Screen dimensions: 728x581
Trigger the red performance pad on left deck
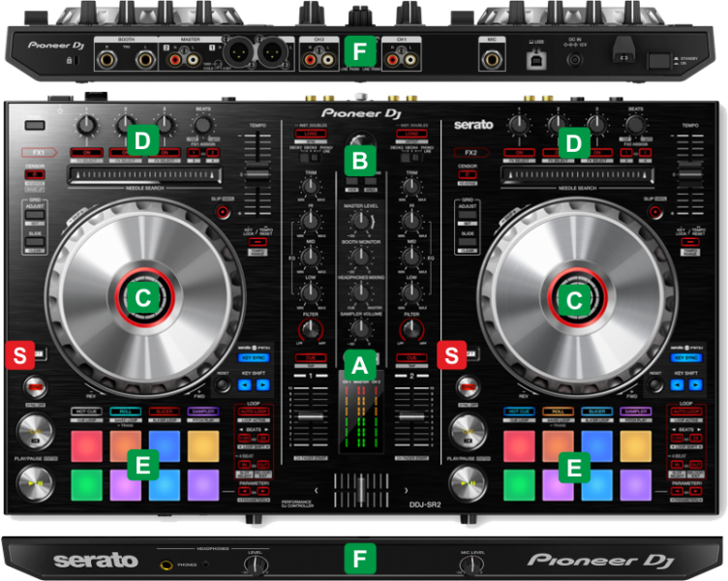click(87, 446)
